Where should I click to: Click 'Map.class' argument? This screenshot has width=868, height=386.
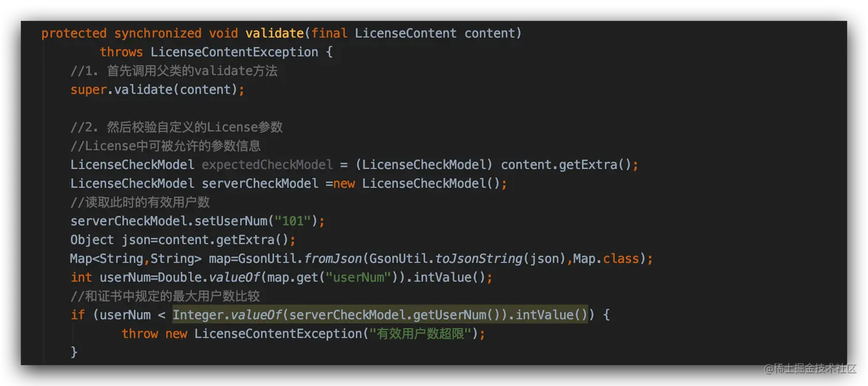tap(606, 258)
